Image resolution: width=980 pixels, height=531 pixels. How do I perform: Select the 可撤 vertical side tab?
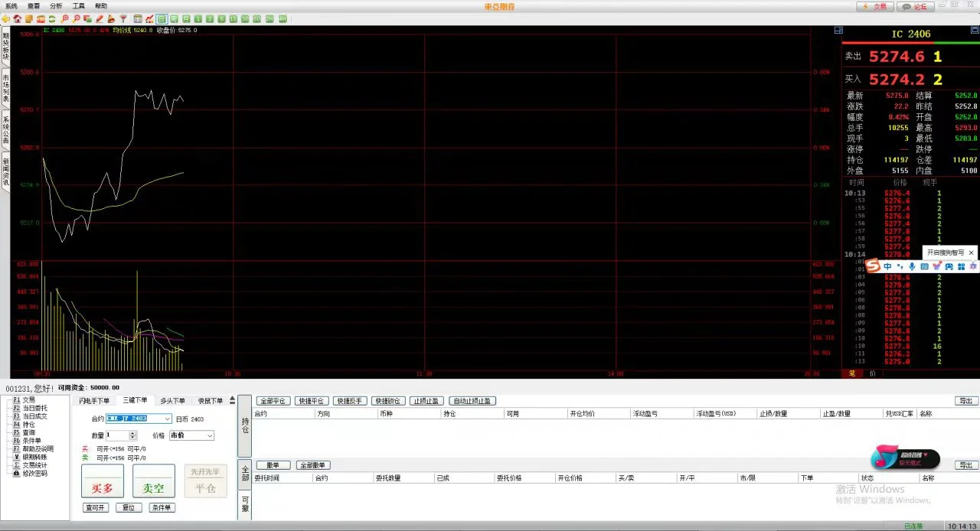point(245,505)
